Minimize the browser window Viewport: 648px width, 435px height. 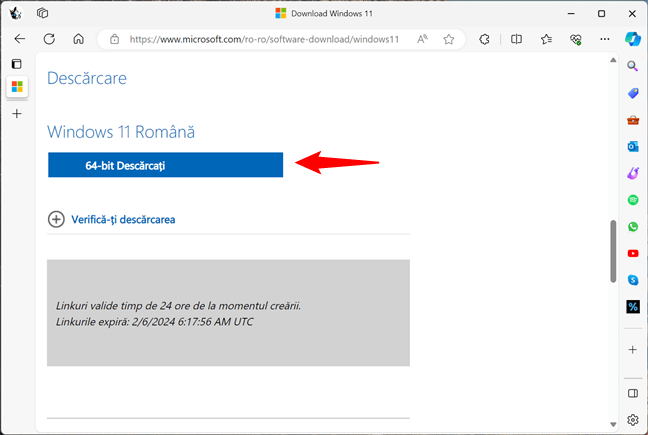click(571, 13)
